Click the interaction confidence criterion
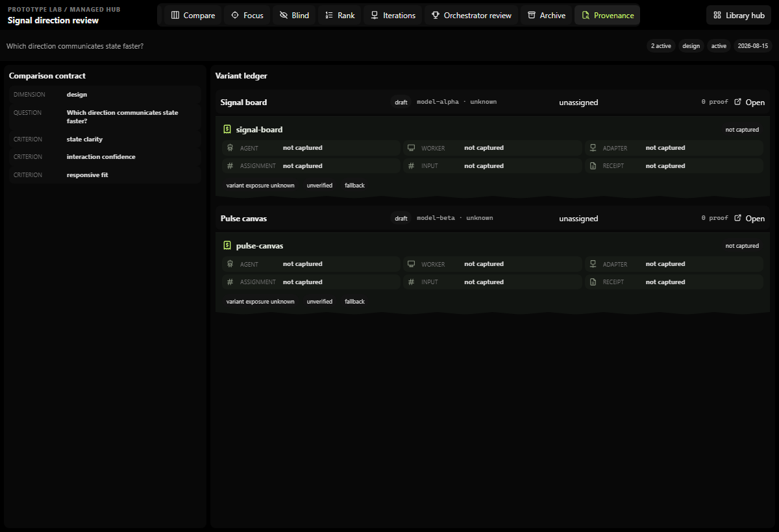Viewport: 779px width, 532px height. [105, 157]
